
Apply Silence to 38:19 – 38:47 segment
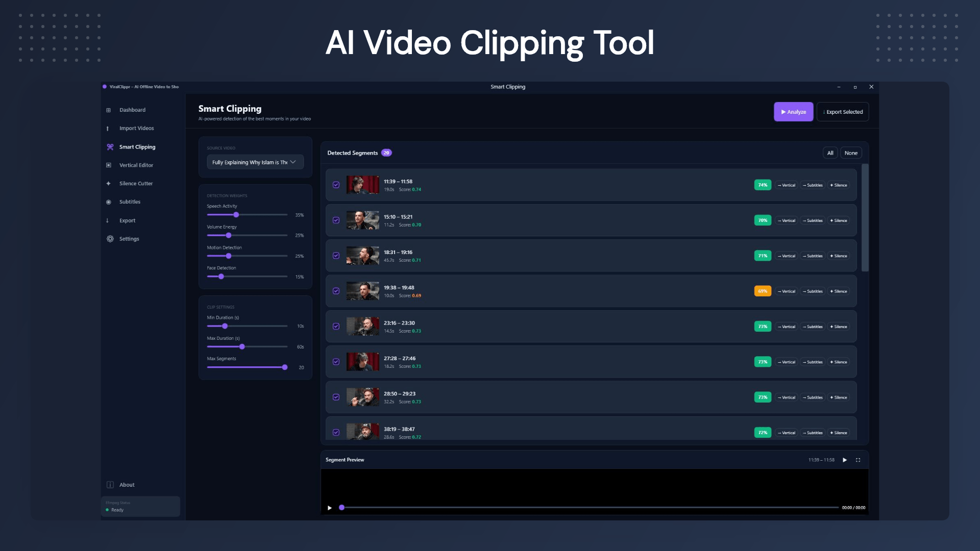pyautogui.click(x=839, y=433)
